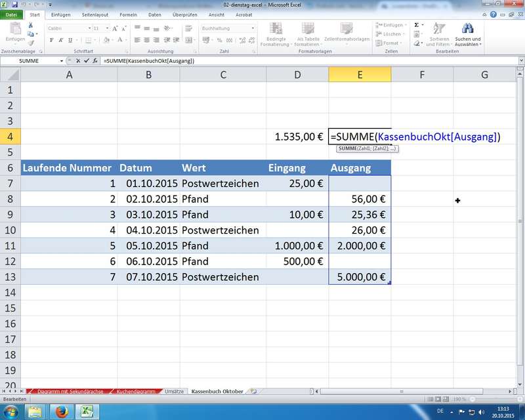The height and width of the screenshot is (420, 525).
Task: Open Firefox from the taskbar
Action: coord(61,411)
